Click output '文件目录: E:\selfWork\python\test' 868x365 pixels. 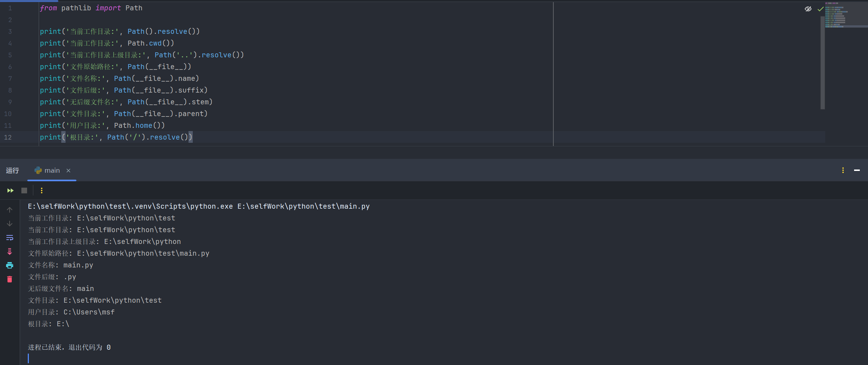95,300
